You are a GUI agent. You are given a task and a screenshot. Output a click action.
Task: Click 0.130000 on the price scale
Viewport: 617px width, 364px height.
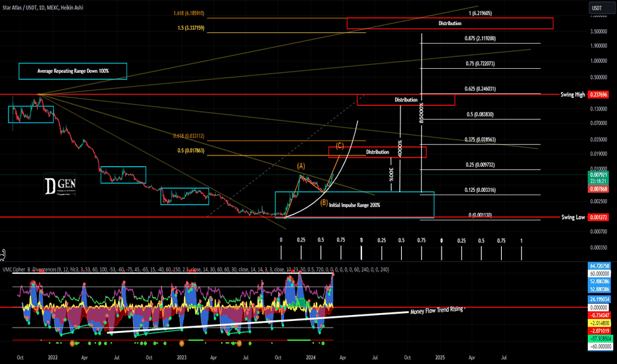598,109
